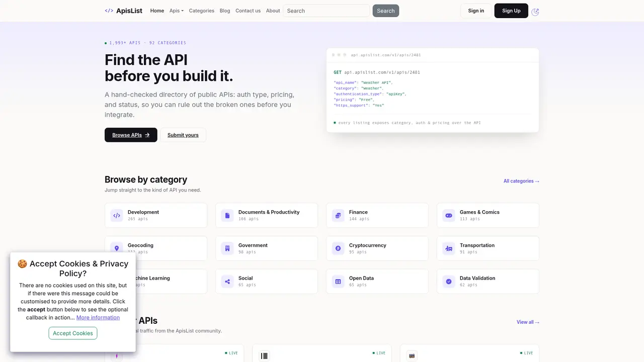Toggle the dark mode moon icon
Viewport: 644px width, 362px height.
click(x=535, y=12)
